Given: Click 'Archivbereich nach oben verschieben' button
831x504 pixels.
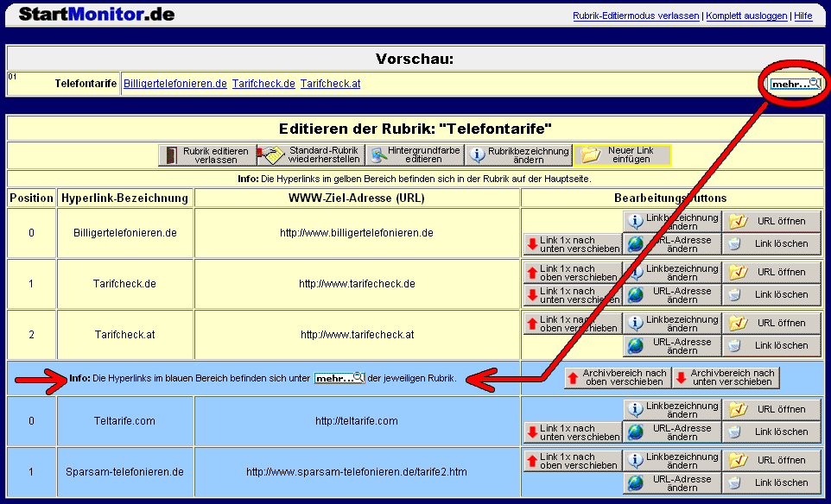Looking at the screenshot, I should [617, 377].
